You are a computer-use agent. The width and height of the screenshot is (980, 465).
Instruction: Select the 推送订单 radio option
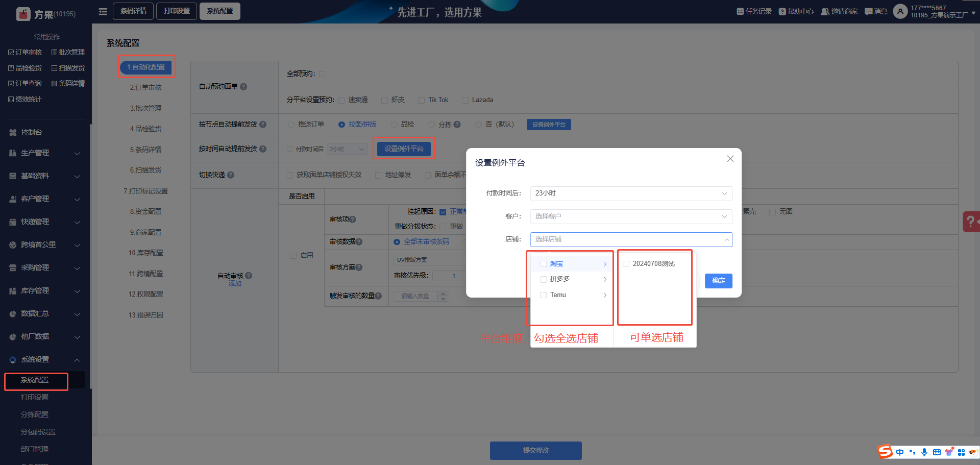pos(291,125)
